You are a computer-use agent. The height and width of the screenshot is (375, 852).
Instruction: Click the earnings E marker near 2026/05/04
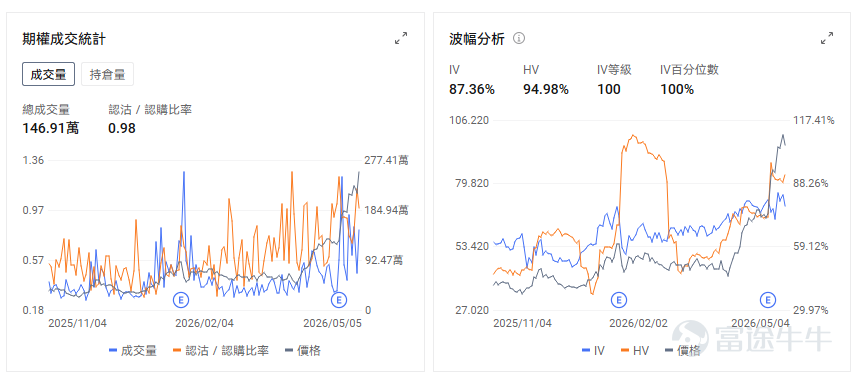pos(768,299)
